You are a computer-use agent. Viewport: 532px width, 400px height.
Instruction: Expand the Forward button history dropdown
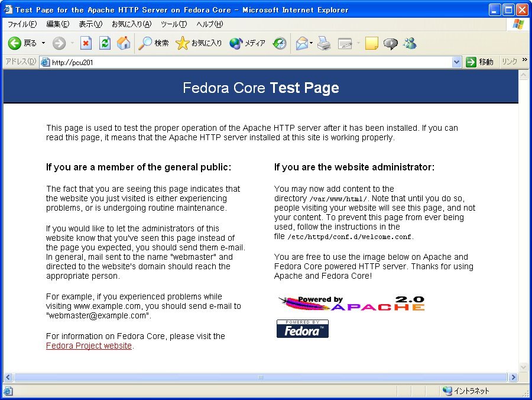pos(72,43)
